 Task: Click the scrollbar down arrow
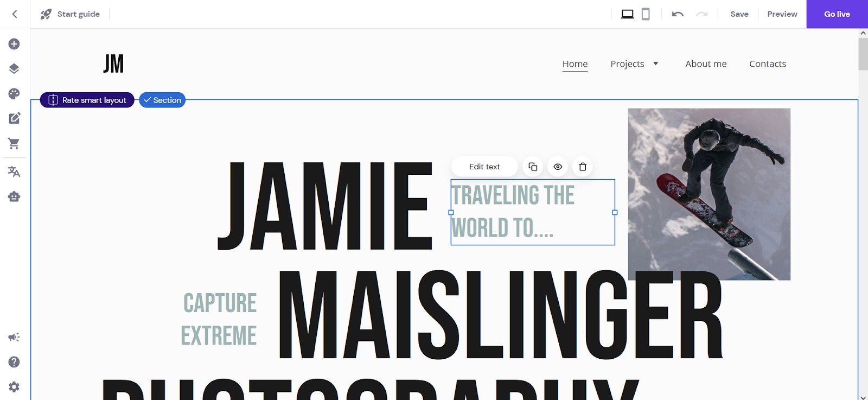(x=863, y=397)
